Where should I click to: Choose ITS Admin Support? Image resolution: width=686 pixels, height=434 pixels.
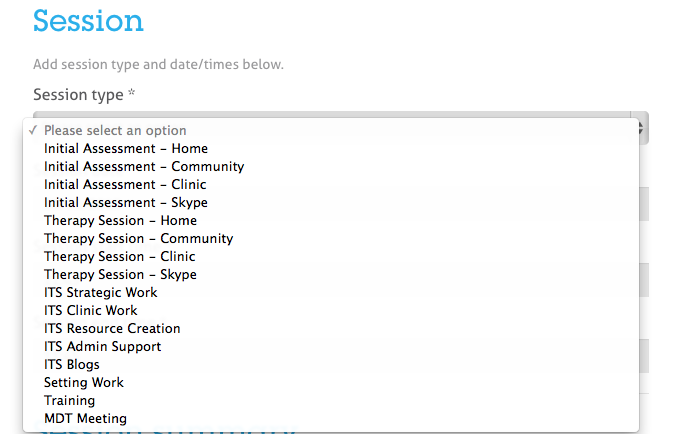[102, 347]
